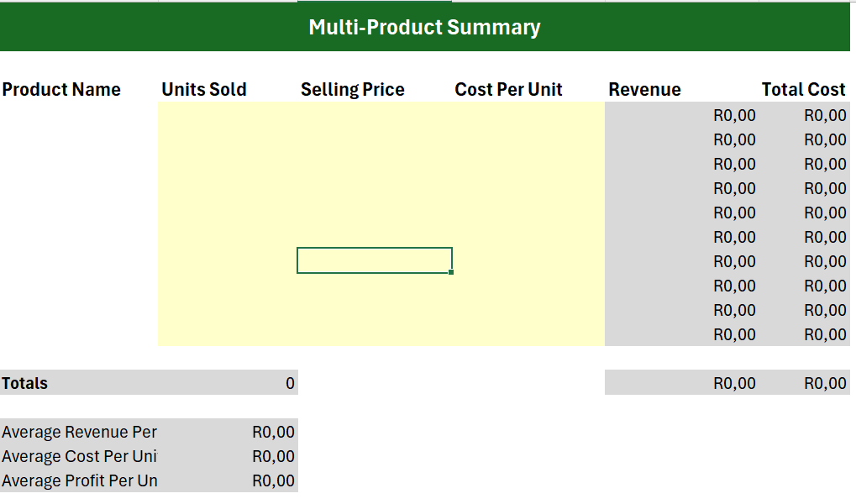Select the Total Cost column header
This screenshot has height=504, width=856.
[x=802, y=89]
